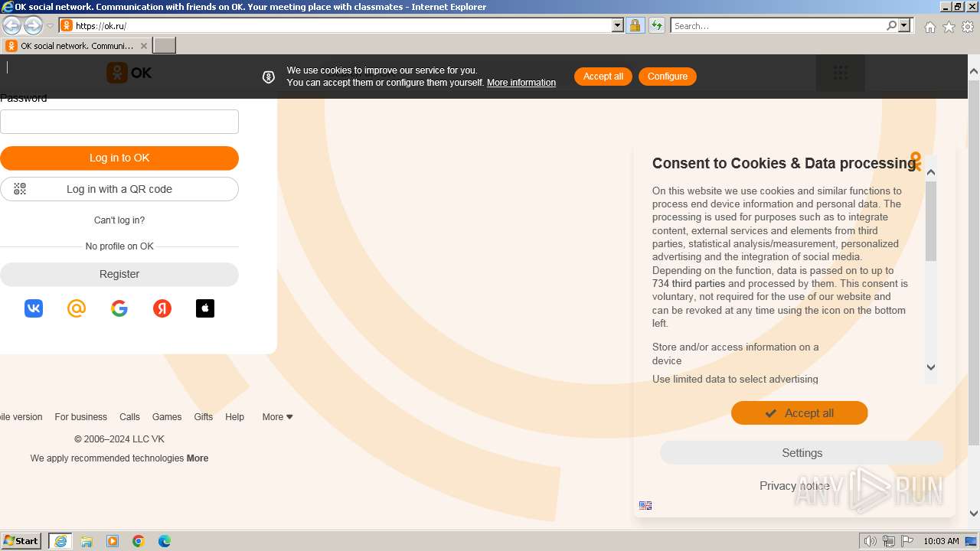980x551 pixels.
Task: Click the OK logo in header
Action: point(129,73)
